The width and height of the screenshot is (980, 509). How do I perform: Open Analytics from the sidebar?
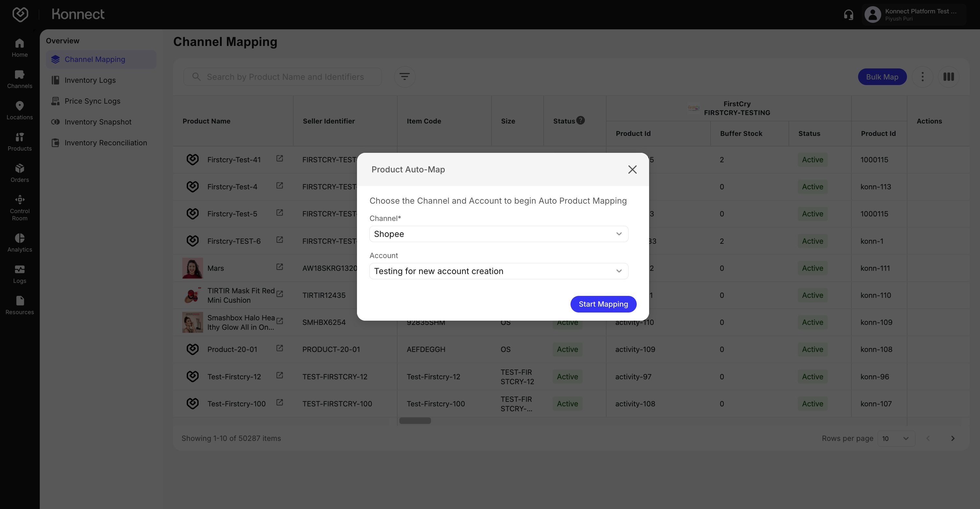[20, 242]
